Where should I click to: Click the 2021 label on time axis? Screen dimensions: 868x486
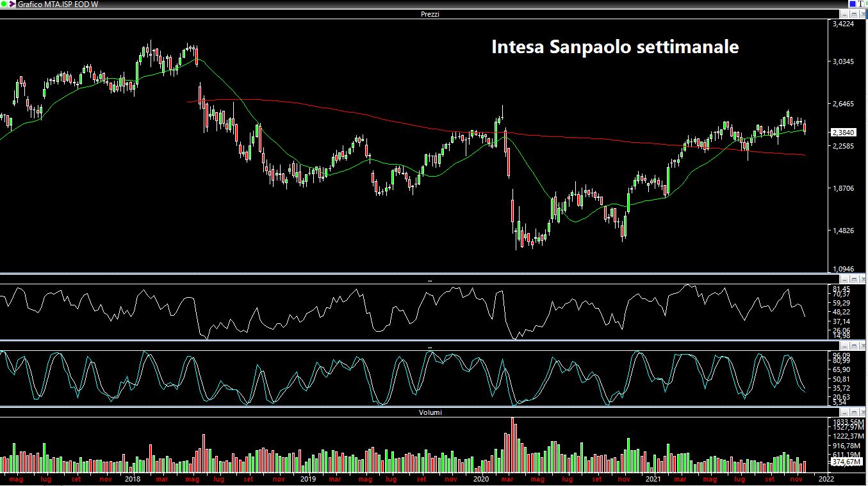tap(653, 478)
